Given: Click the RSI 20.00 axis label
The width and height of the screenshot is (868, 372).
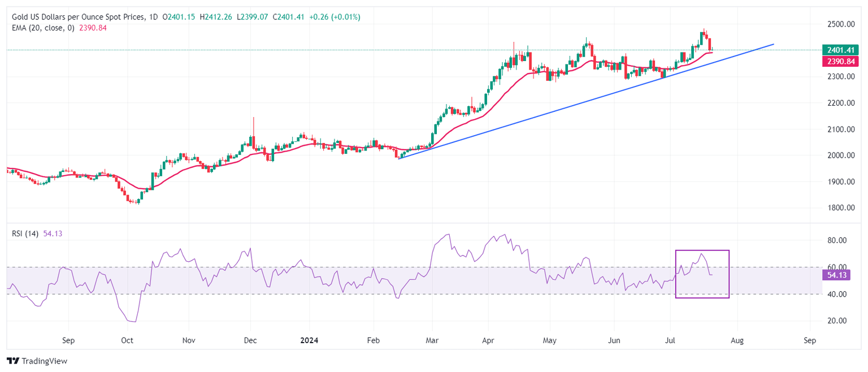Looking at the screenshot, I should pyautogui.click(x=834, y=321).
